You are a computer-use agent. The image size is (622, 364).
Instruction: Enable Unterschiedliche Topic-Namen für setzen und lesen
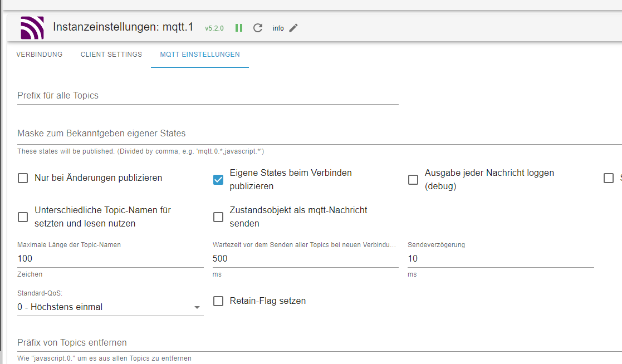pyautogui.click(x=23, y=217)
